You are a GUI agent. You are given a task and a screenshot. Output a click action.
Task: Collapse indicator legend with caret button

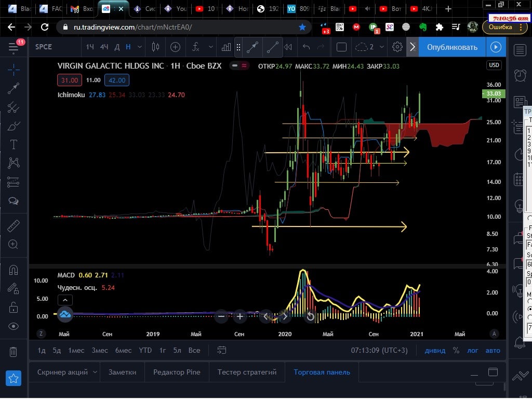(x=65, y=300)
